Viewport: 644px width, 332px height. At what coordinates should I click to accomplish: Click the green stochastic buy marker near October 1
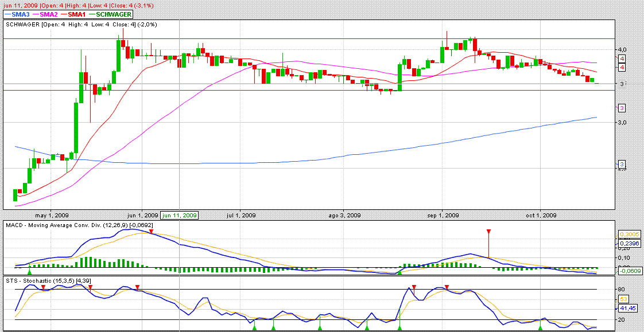pos(540,327)
